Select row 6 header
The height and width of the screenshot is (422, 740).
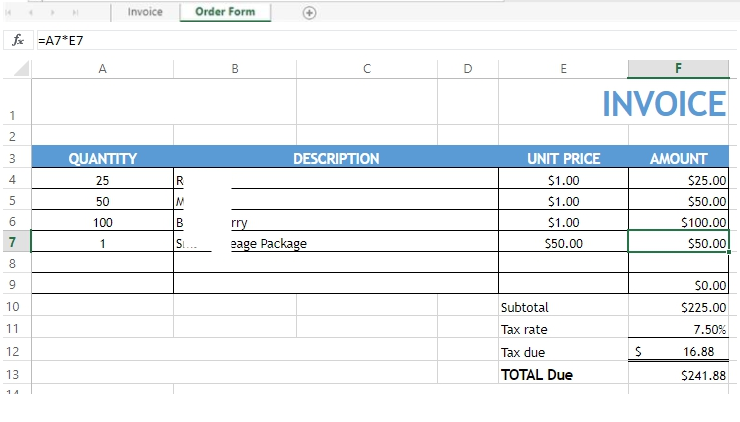click(x=17, y=220)
